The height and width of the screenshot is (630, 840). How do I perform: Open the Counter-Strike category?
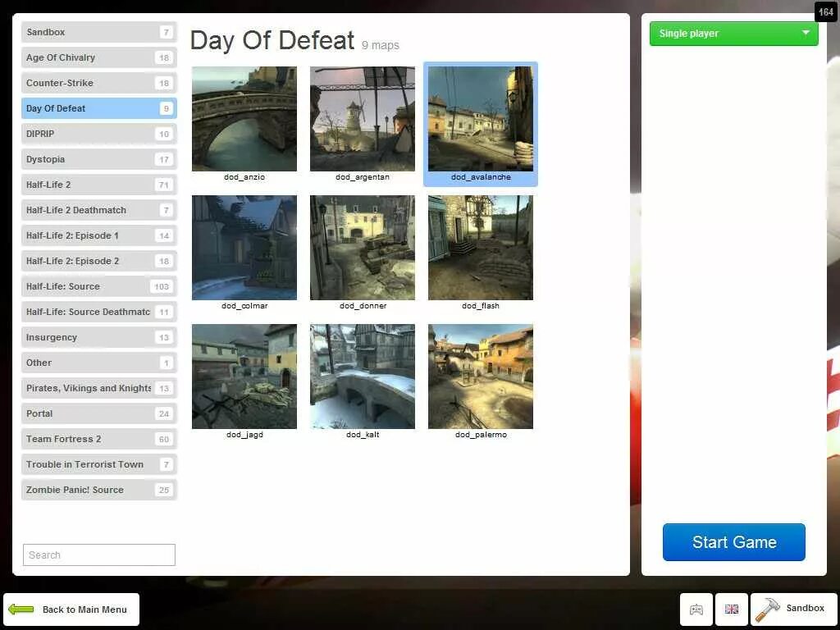(x=99, y=83)
